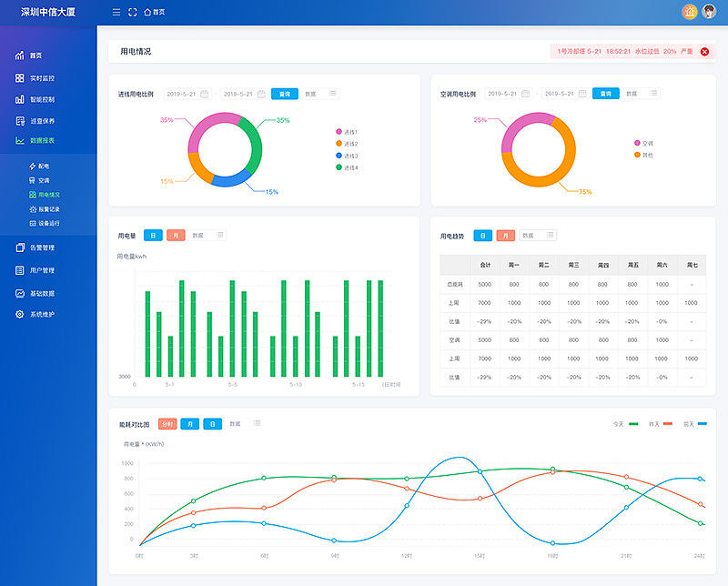
Task: Select 报警记录 submenu item
Action: click(x=45, y=209)
